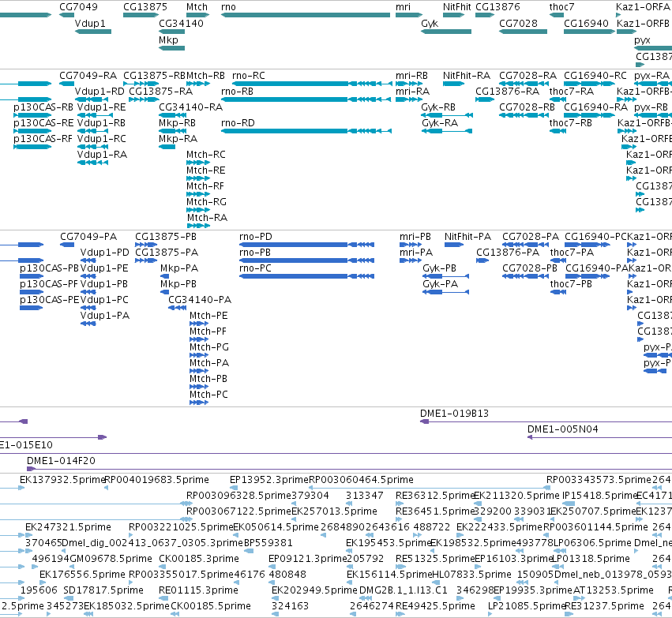Open the CG7049-PA protein label
The height and width of the screenshot is (618, 672).
(88, 237)
